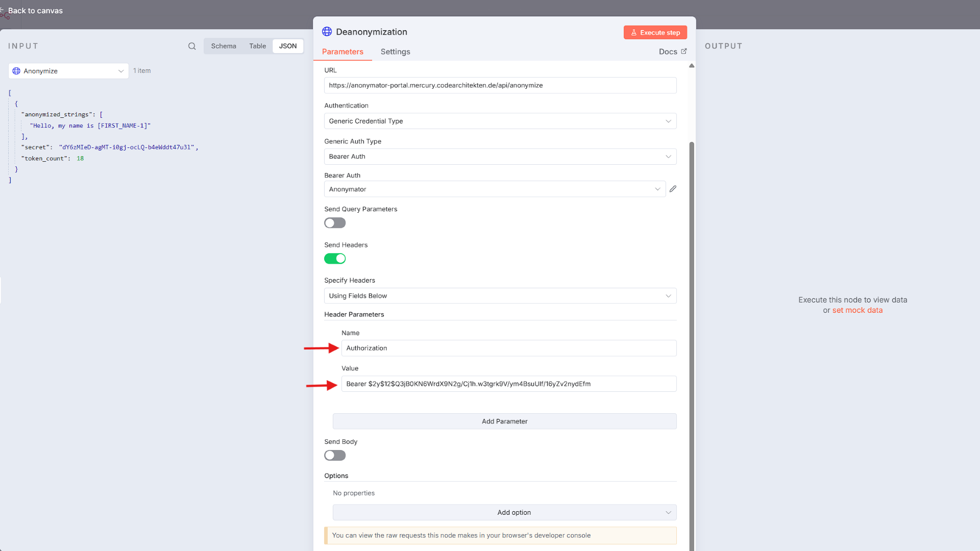Viewport: 980px width, 551px height.
Task: Click the scroll-up arrow on the panel scrollbar
Action: (692, 65)
